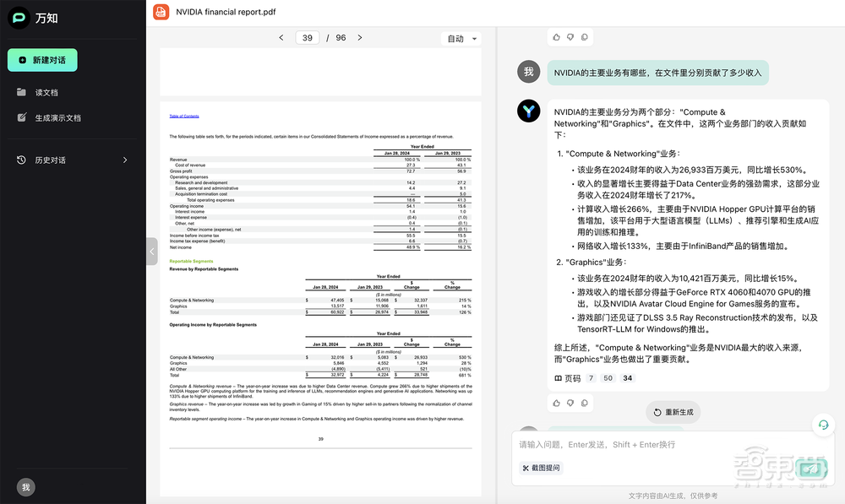The image size is (845, 504).
Task: Open the 自动 zoom mode dropdown
Action: 461,39
